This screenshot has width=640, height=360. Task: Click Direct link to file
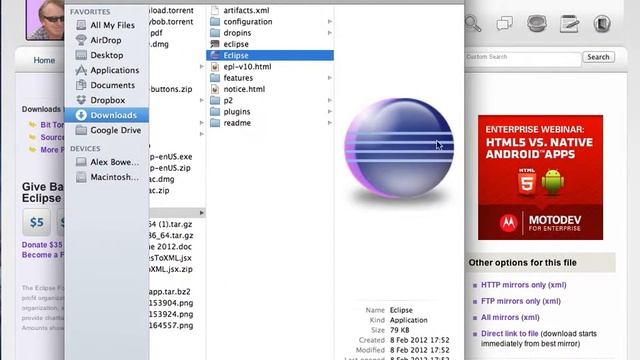pos(509,333)
